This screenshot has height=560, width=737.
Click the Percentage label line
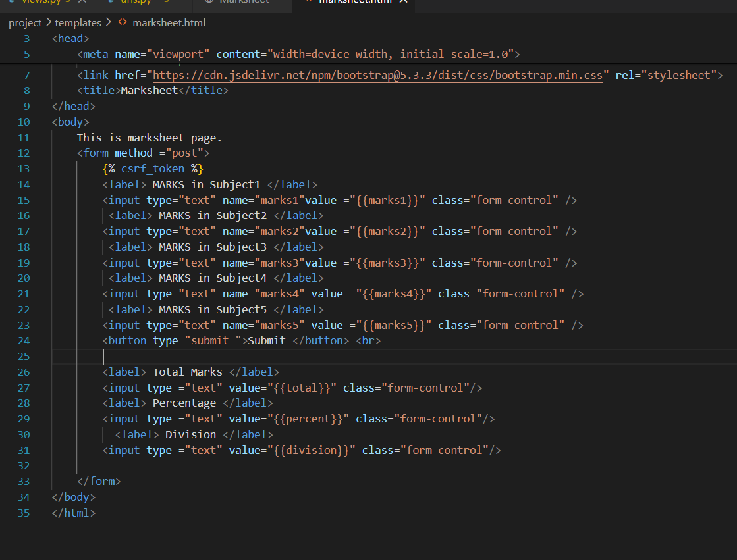pyautogui.click(x=188, y=403)
